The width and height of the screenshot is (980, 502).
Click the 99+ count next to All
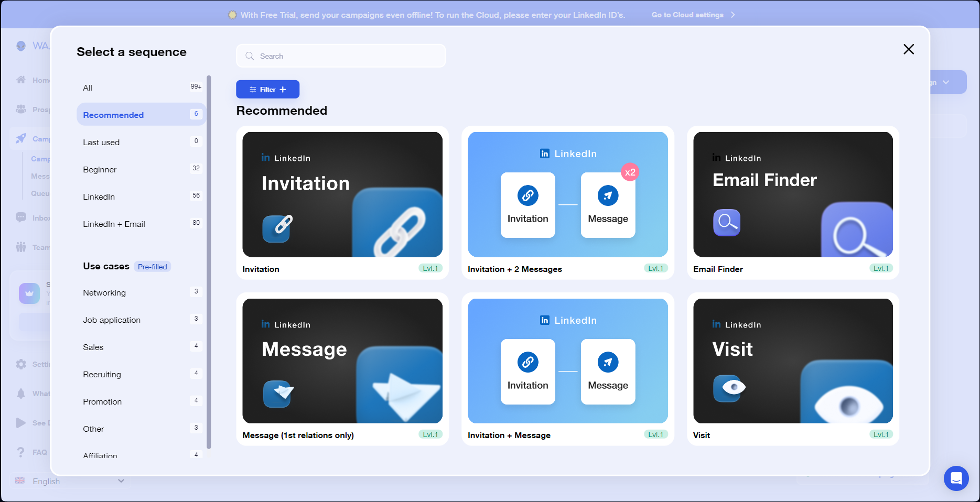pyautogui.click(x=196, y=86)
